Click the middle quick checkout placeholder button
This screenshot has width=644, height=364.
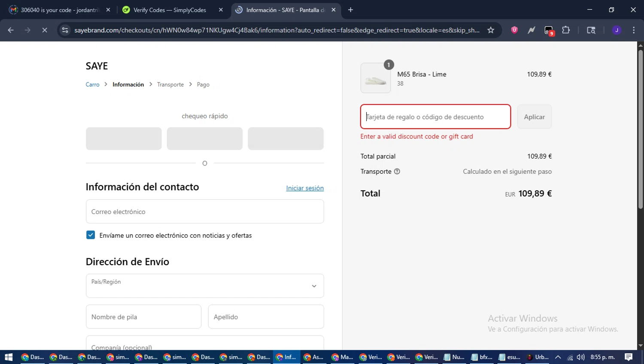click(x=205, y=138)
